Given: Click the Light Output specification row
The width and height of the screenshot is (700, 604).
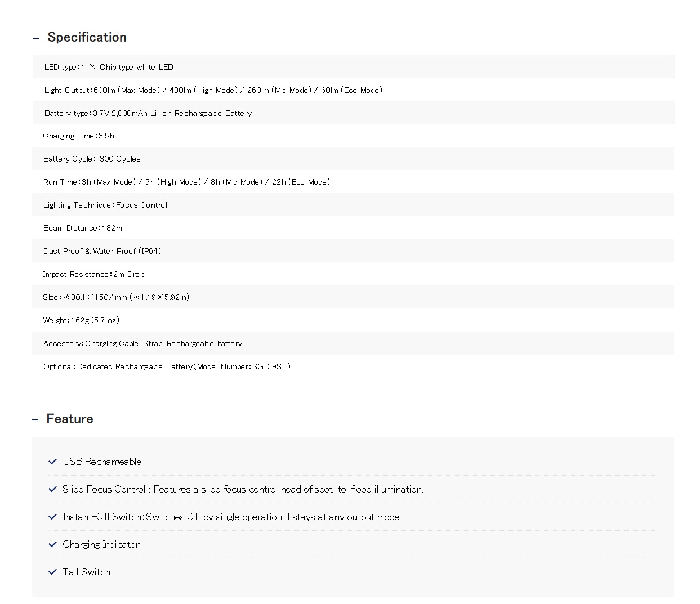Looking at the screenshot, I should coord(354,90).
